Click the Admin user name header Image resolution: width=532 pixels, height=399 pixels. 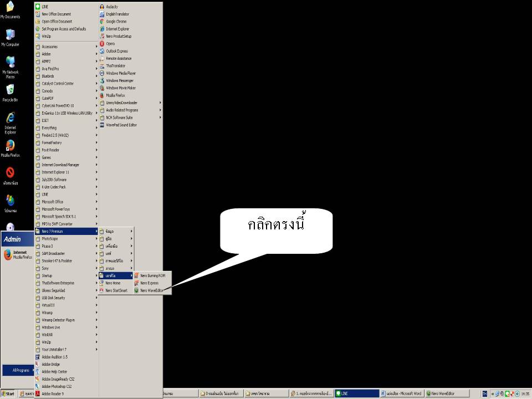pyautogui.click(x=13, y=239)
